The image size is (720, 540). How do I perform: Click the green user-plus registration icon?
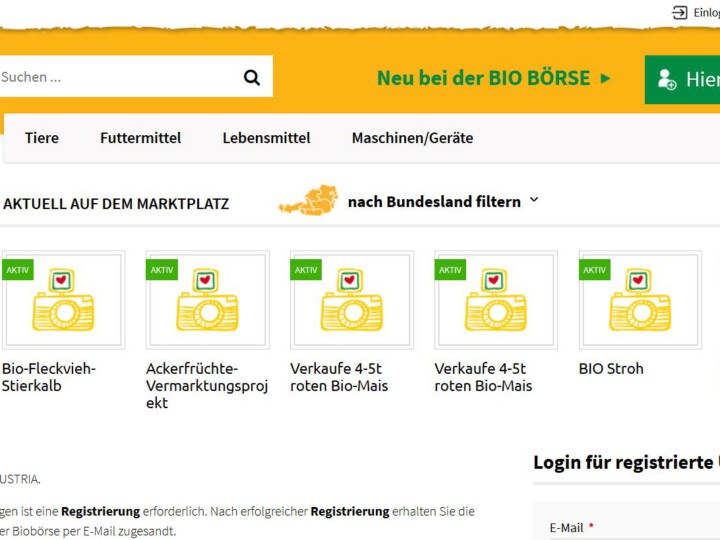[x=666, y=80]
